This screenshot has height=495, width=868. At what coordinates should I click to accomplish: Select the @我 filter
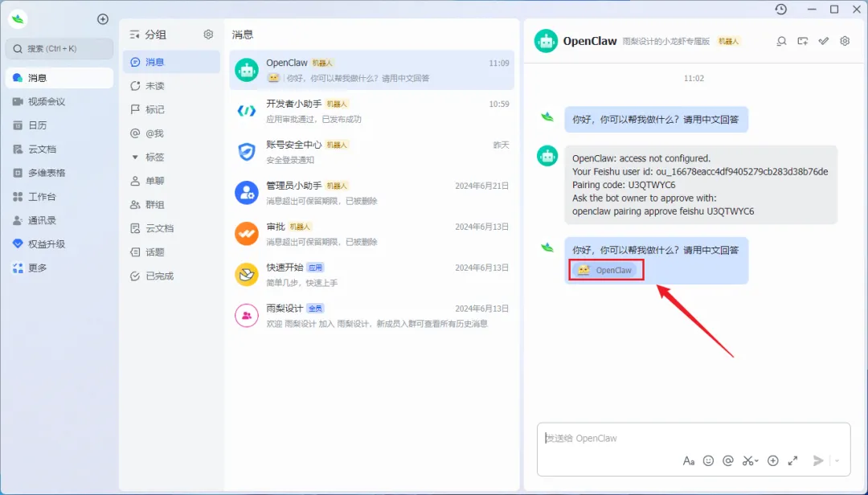172,133
